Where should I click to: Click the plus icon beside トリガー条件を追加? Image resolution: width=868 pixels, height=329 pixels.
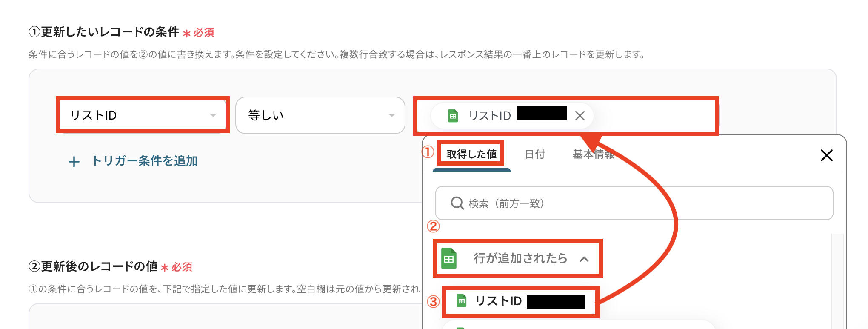coord(74,162)
